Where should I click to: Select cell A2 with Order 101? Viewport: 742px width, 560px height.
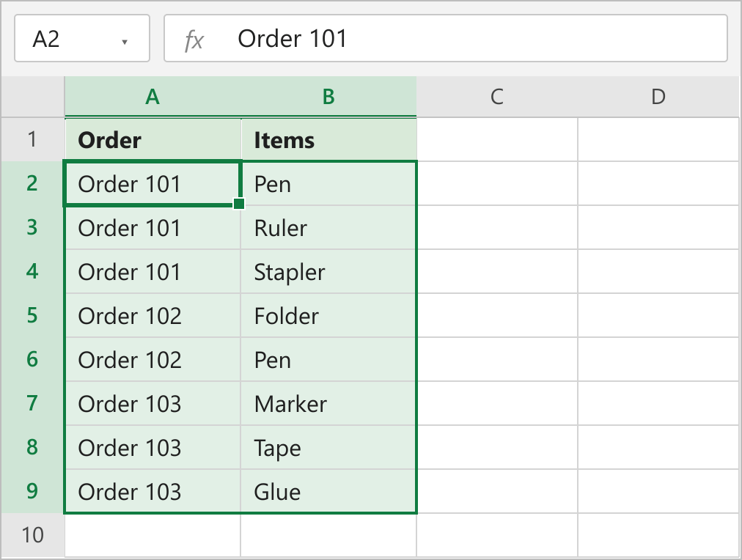coord(153,183)
